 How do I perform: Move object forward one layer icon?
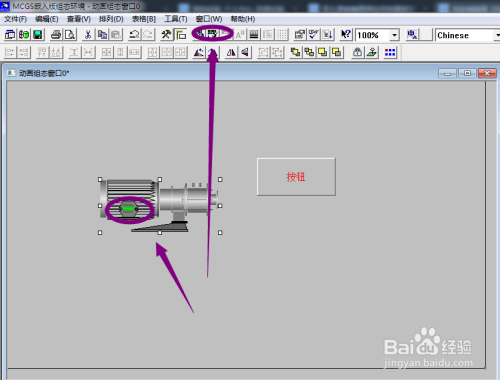pyautogui.click(x=323, y=52)
